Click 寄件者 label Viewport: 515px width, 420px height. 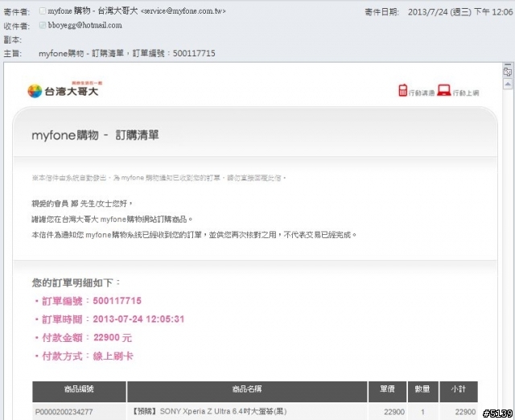click(16, 12)
